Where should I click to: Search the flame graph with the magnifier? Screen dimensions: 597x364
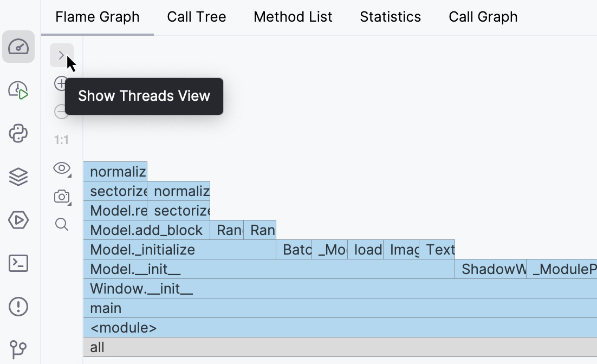(61, 225)
